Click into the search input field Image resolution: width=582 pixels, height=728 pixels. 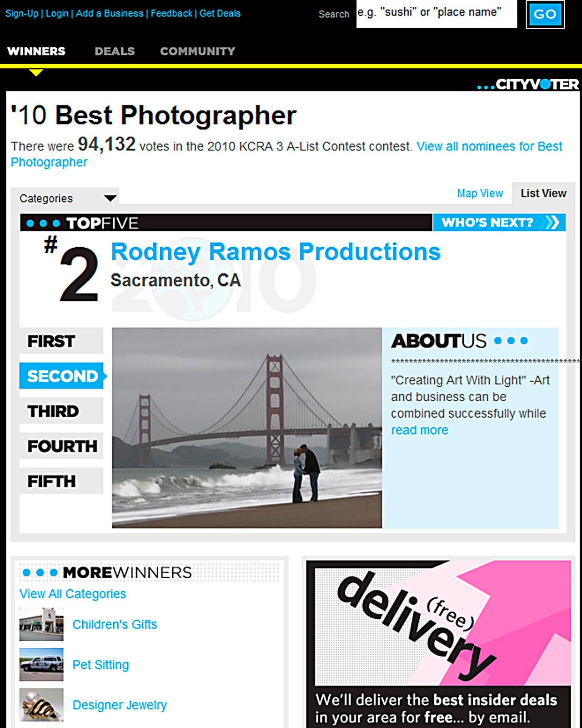coord(436,14)
